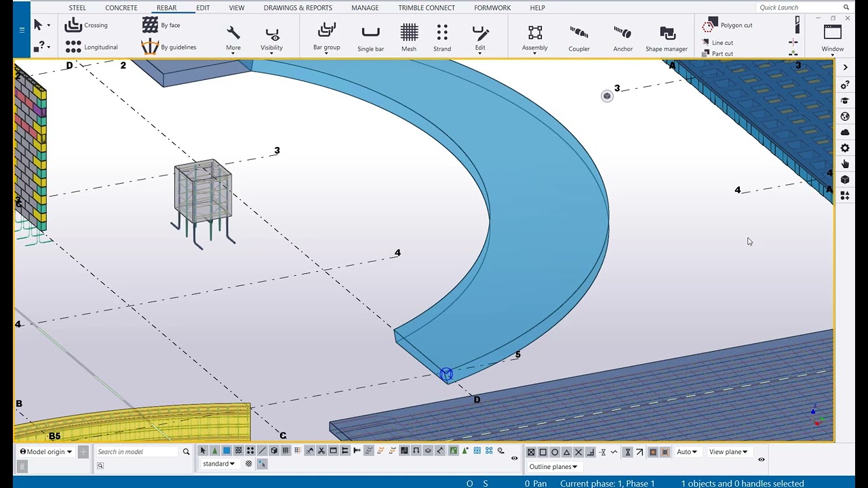Click the Search in model field

coord(138,451)
